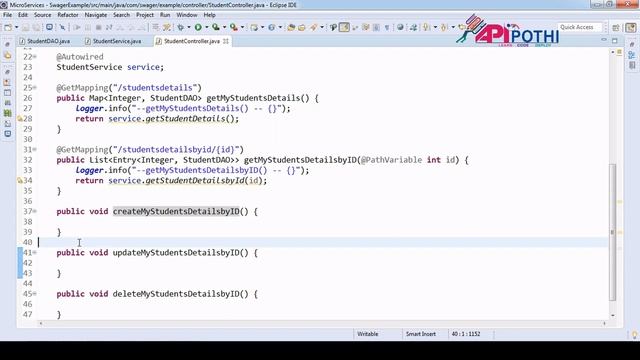640x360 pixels.
Task: Click the Open Console toolbar icon
Action: click(x=49, y=27)
